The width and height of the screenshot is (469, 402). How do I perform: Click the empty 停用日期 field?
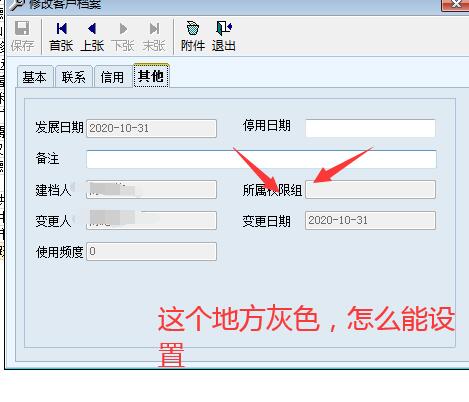(x=370, y=128)
